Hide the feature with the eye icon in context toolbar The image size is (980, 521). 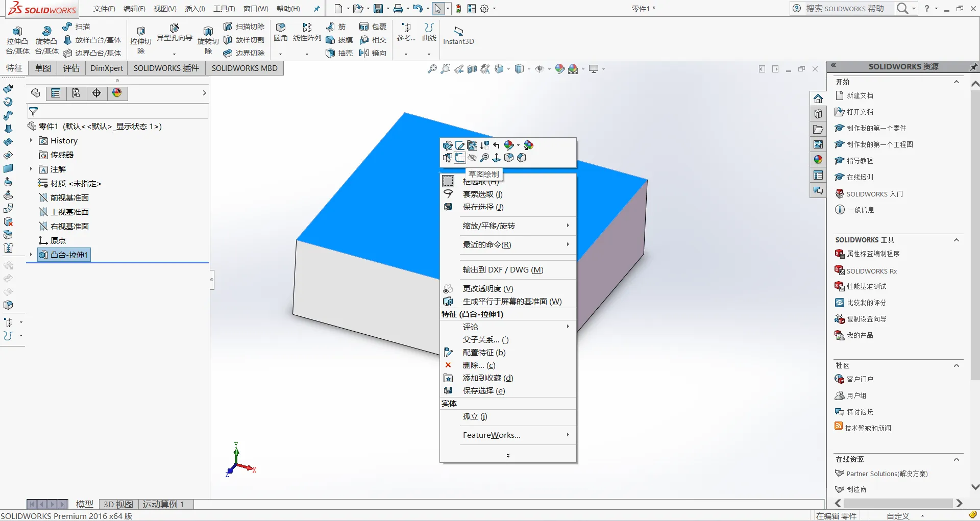[472, 158]
